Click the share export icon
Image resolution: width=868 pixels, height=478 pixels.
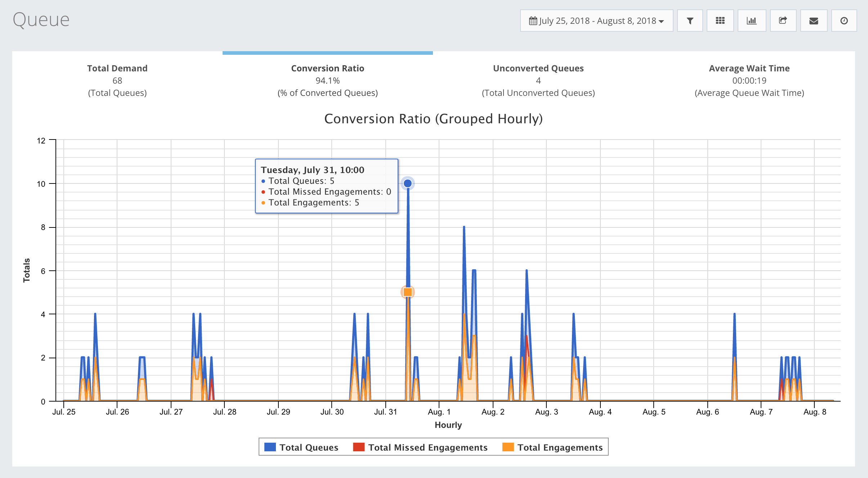(x=783, y=21)
